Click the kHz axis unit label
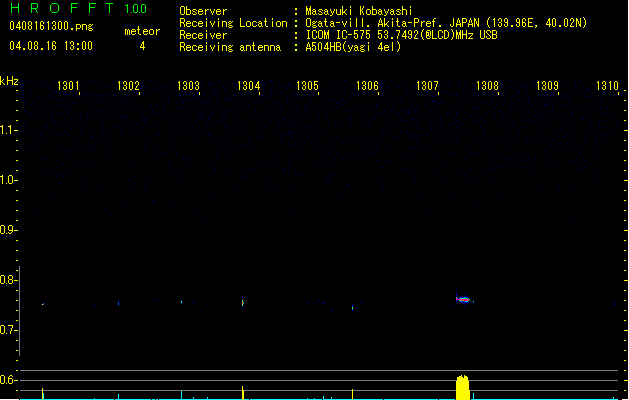This screenshot has width=629, height=400. point(9,81)
